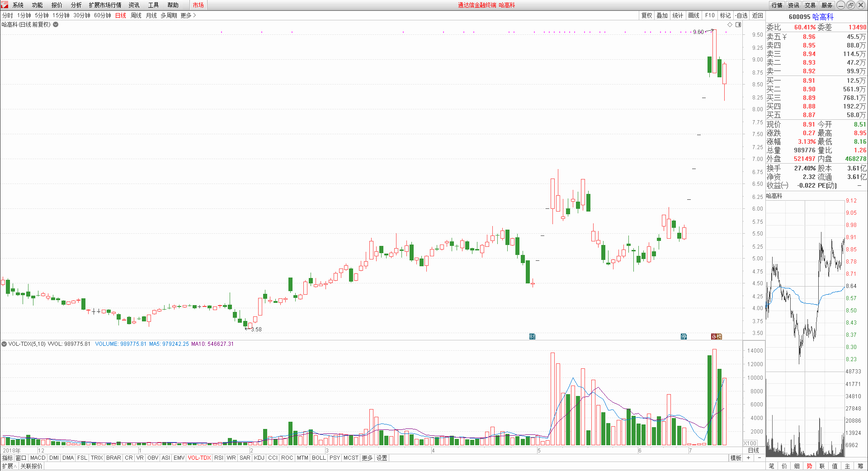Open the 扩展市场行情 menu
This screenshot has height=471, width=868.
coord(105,5)
